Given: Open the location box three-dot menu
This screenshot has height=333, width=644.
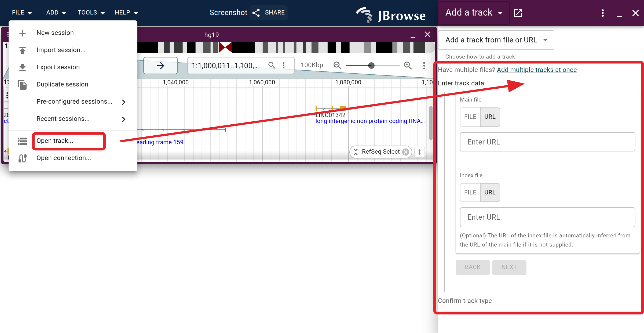Looking at the screenshot, I should click(x=284, y=65).
